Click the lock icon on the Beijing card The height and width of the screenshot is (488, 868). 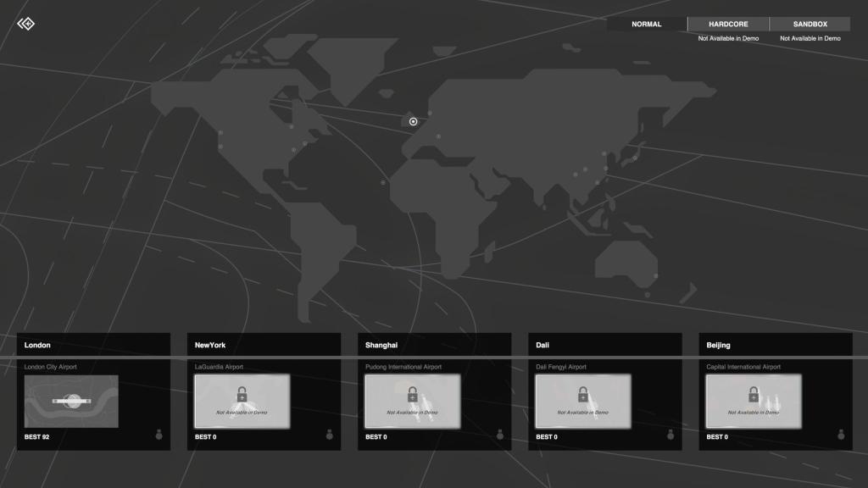pos(753,395)
